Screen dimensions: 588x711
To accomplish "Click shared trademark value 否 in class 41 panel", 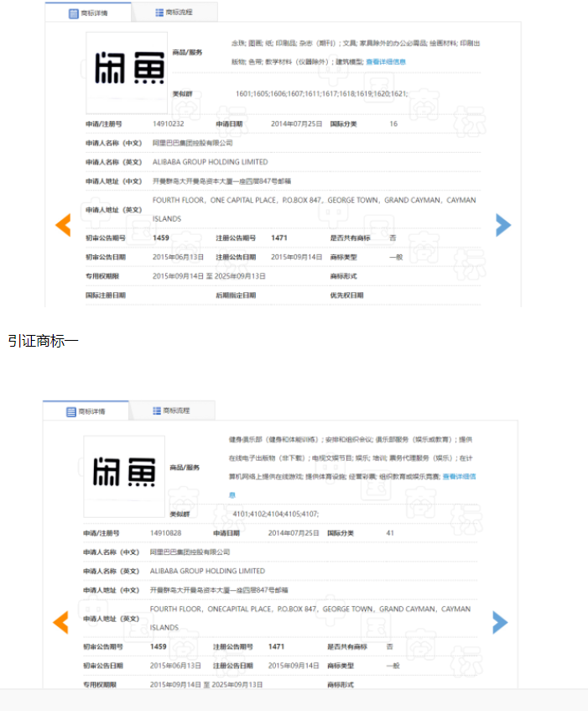I will 389,646.
